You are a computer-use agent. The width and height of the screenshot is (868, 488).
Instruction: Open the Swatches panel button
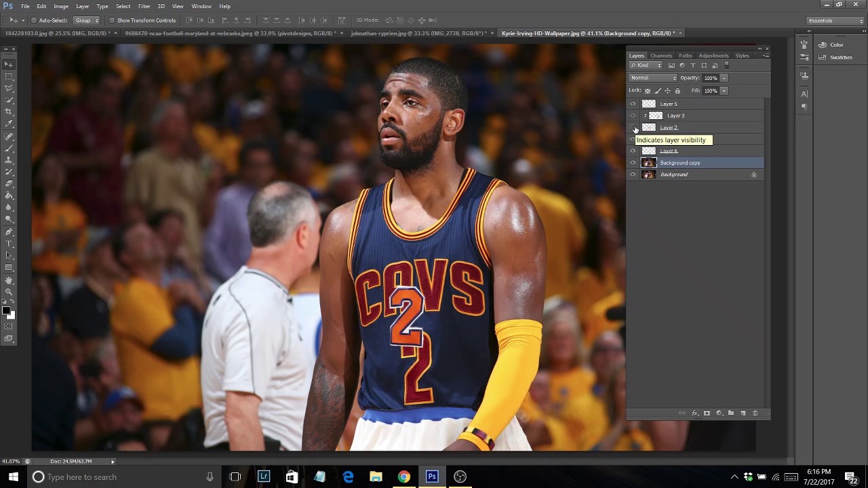[x=835, y=57]
